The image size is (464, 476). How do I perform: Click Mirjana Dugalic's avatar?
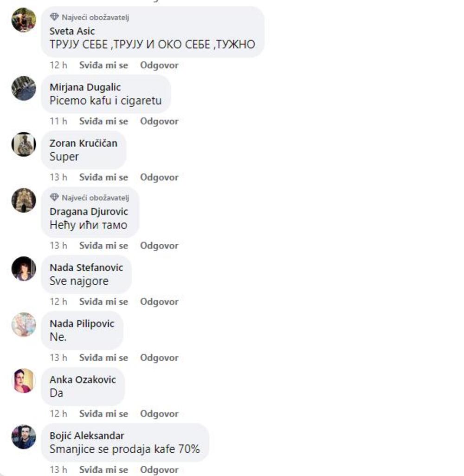point(24,88)
